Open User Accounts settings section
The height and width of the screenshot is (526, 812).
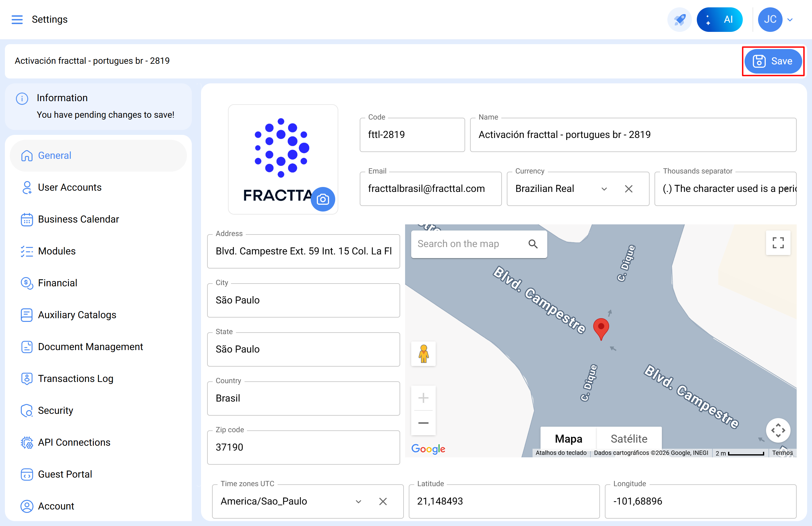pos(70,187)
